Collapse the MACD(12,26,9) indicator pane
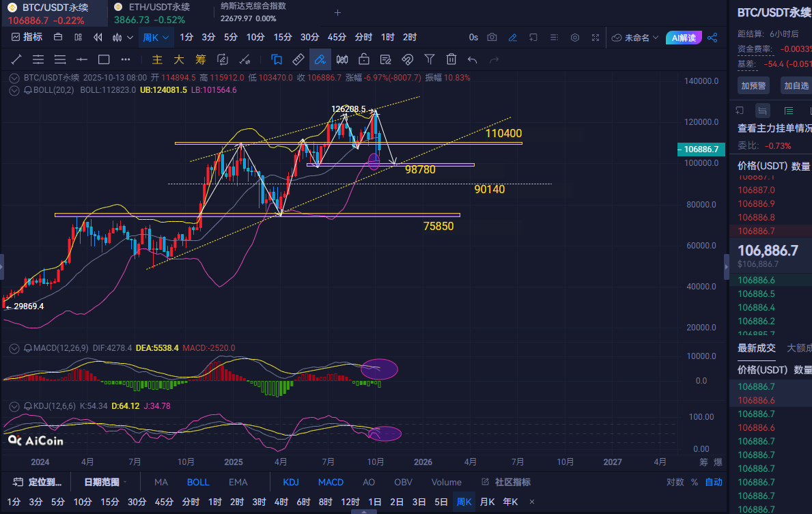Screen dimensions: 812x514 pos(14,348)
